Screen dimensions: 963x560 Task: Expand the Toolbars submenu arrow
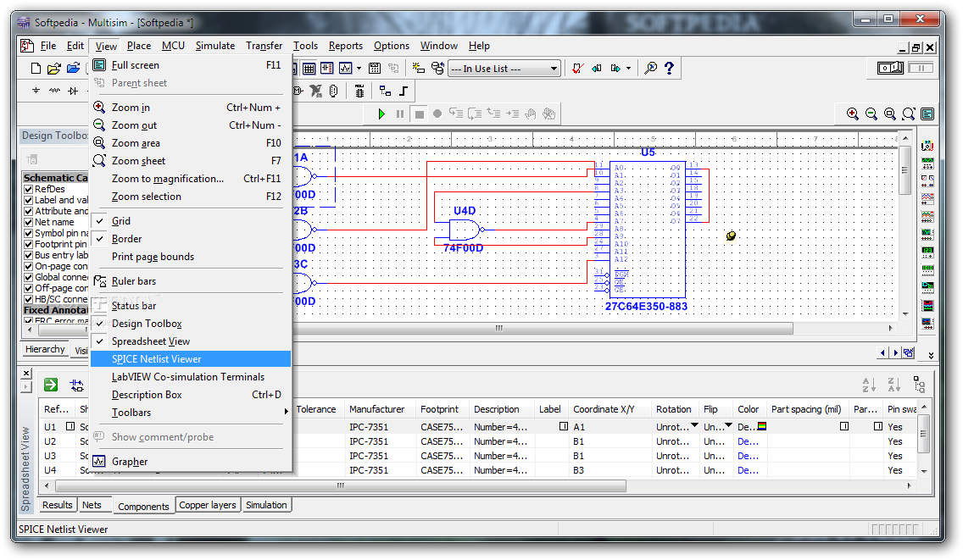[287, 412]
